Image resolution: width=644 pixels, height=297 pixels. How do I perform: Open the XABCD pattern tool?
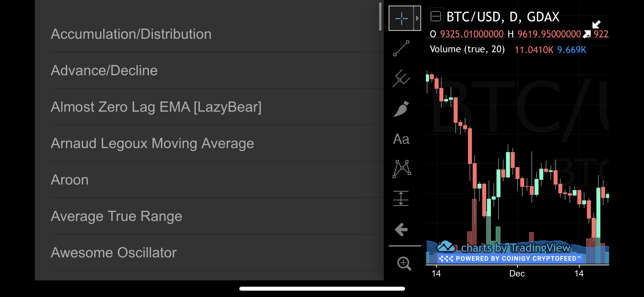click(x=402, y=169)
